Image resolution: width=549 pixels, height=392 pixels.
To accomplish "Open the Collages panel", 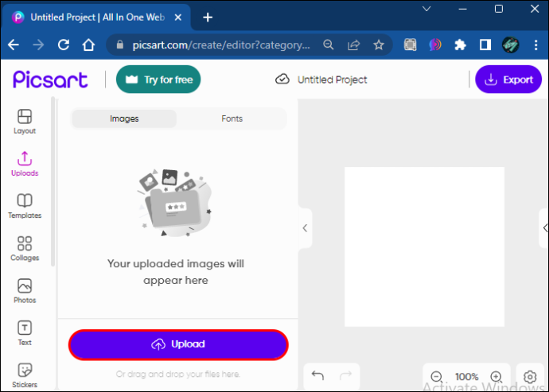I will (x=25, y=249).
